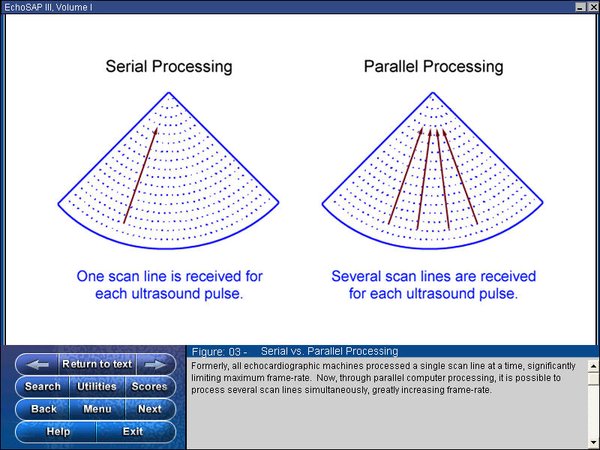View the Scores page
The height and width of the screenshot is (450, 600).
point(149,387)
